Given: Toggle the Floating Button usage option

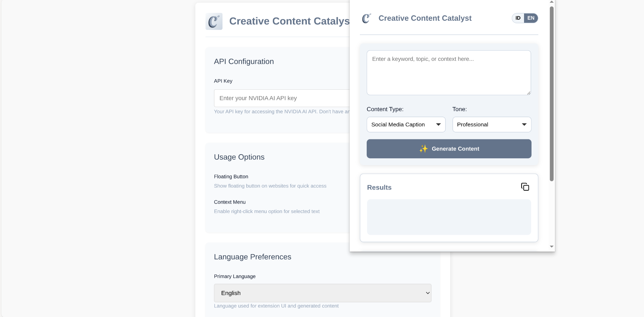Looking at the screenshot, I should pos(231,176).
